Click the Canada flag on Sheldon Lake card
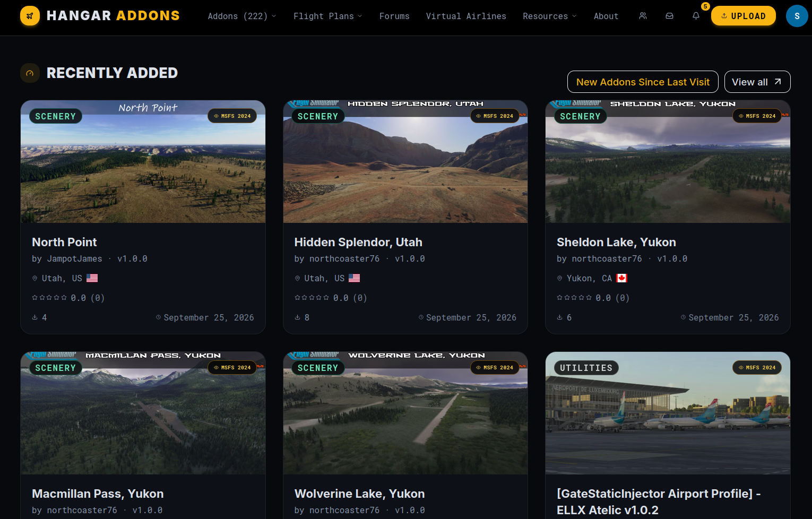Screen dimensions: 812x519 pyautogui.click(x=622, y=278)
